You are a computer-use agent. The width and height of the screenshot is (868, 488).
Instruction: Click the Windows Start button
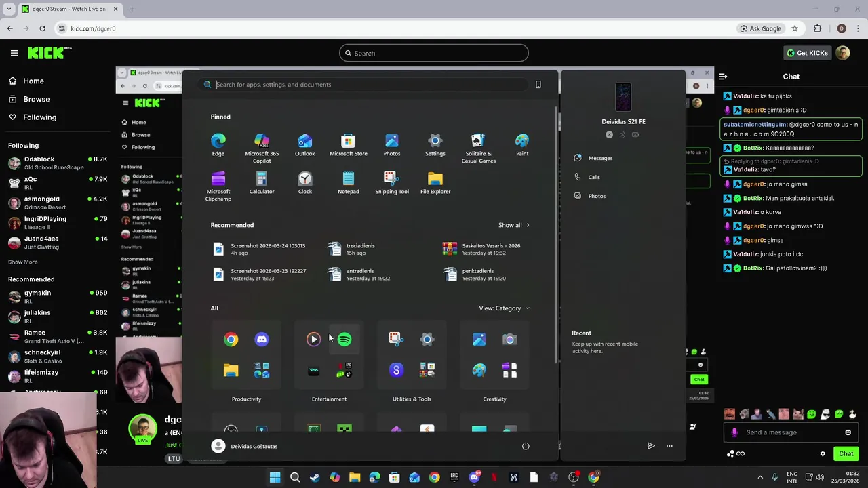click(x=275, y=478)
